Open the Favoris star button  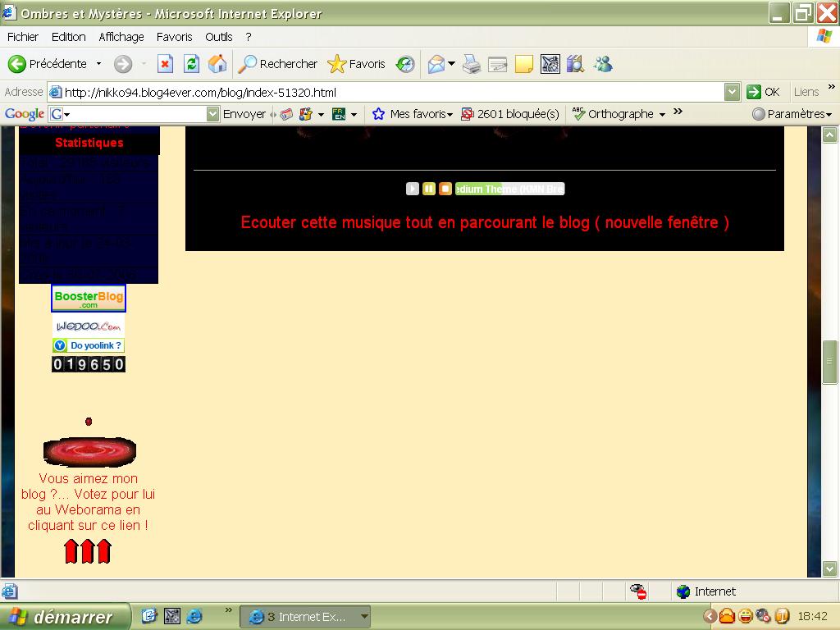click(356, 64)
